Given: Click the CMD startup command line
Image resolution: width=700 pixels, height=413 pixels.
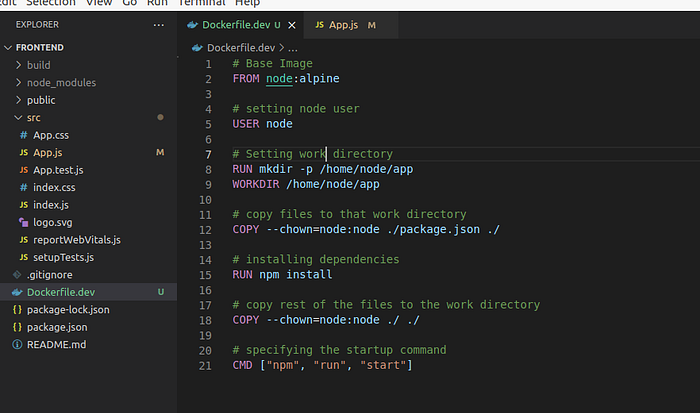Looking at the screenshot, I should point(322,365).
